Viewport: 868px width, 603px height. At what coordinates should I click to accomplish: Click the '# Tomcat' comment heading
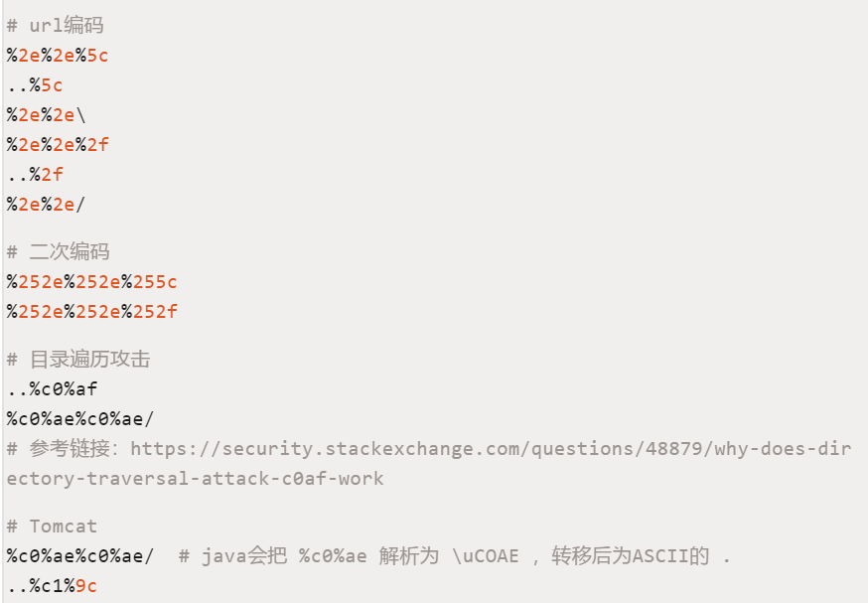point(52,527)
